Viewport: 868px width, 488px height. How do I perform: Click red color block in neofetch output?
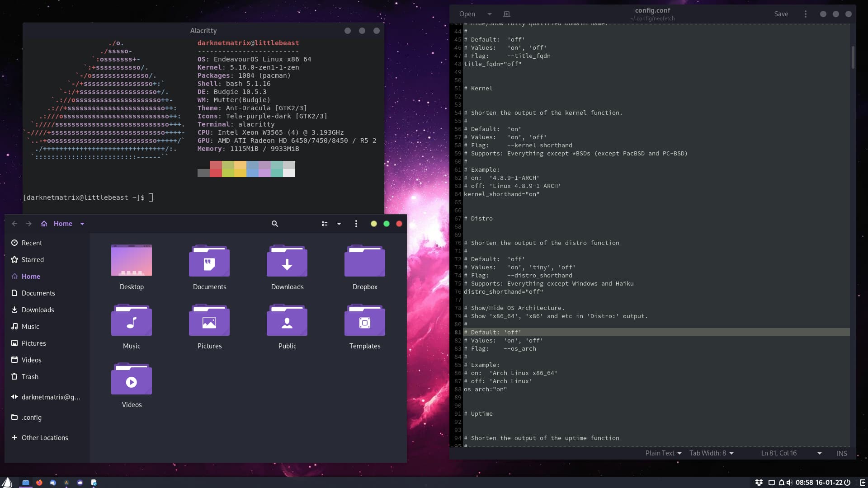pos(216,169)
